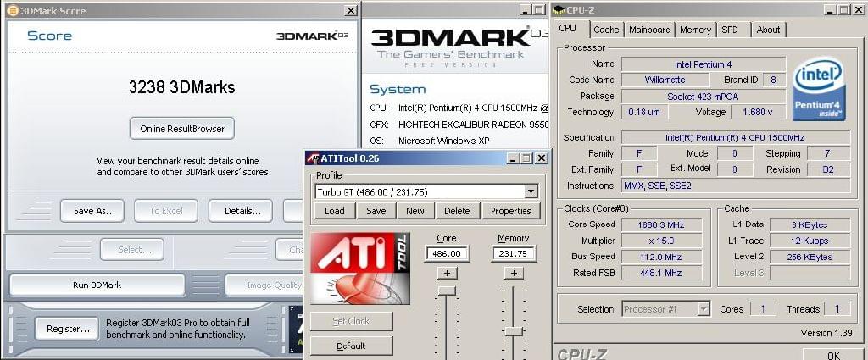Open the Processor #1 selection dropdown
Image resolution: width=868 pixels, height=360 pixels.
pyautogui.click(x=704, y=309)
